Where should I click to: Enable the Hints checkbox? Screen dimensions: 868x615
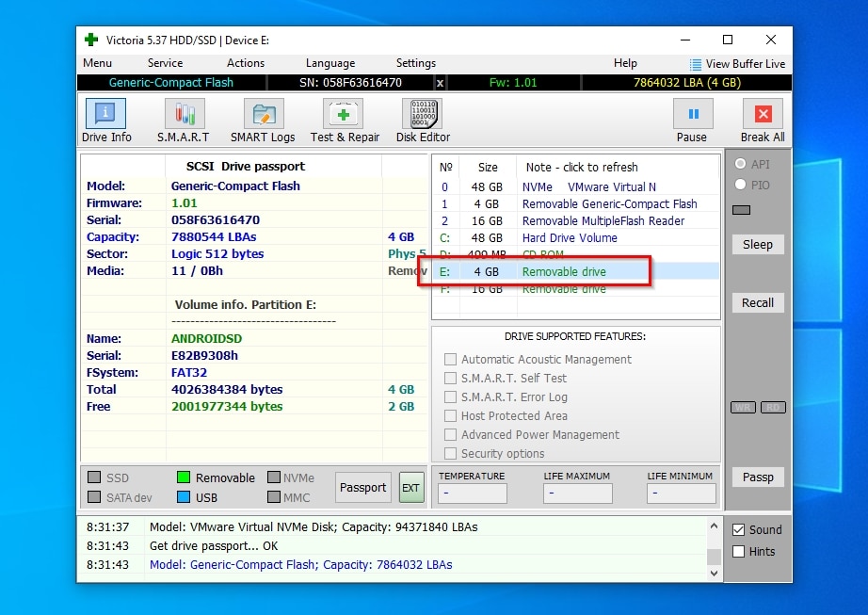point(738,551)
